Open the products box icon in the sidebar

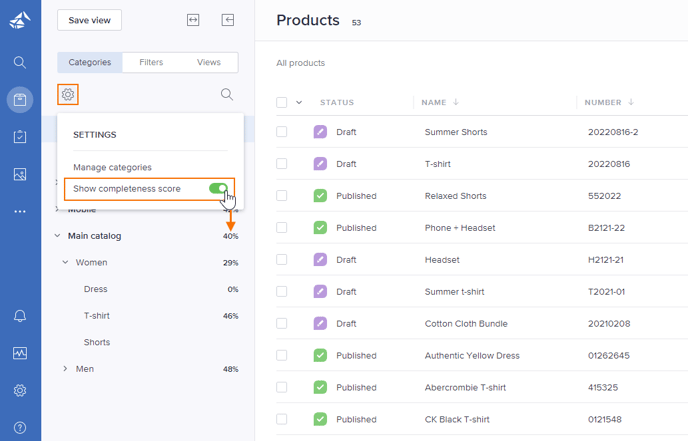coord(20,100)
